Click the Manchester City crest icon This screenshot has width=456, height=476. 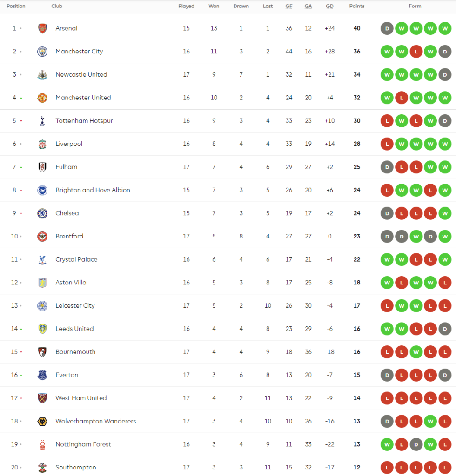[42, 52]
